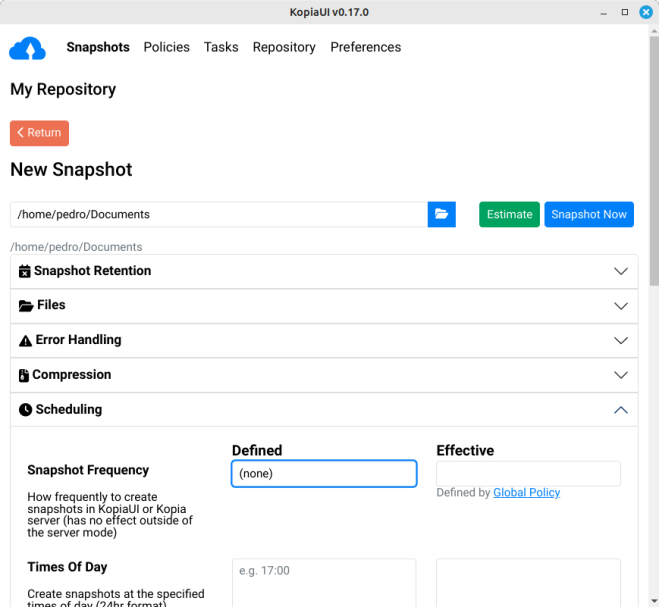Click the Times Of Day defined text area
This screenshot has width=659, height=607.
(324, 582)
